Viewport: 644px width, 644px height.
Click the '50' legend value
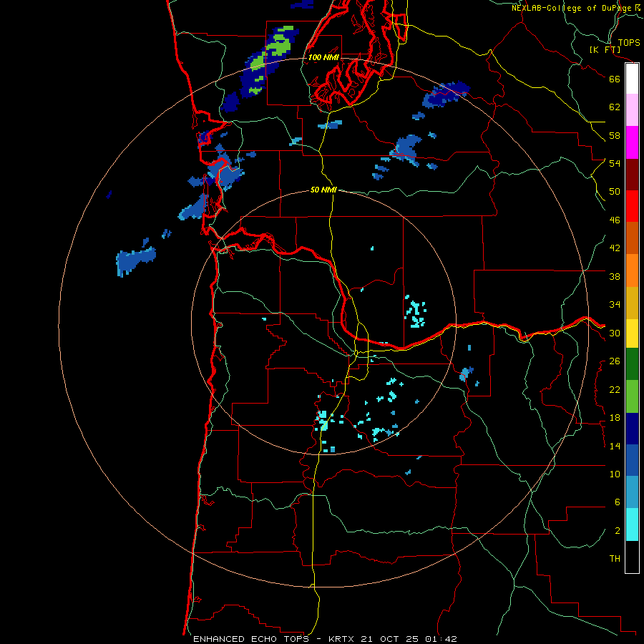(x=615, y=192)
